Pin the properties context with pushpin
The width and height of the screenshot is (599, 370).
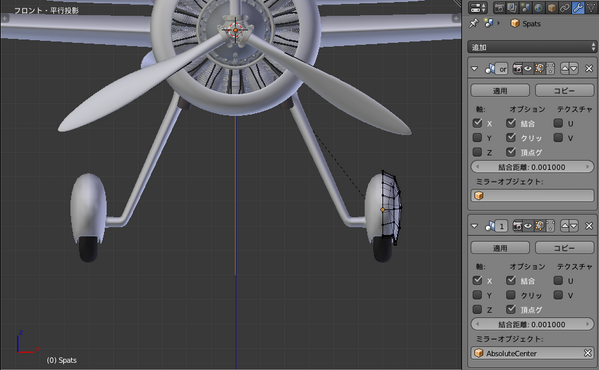click(x=474, y=23)
